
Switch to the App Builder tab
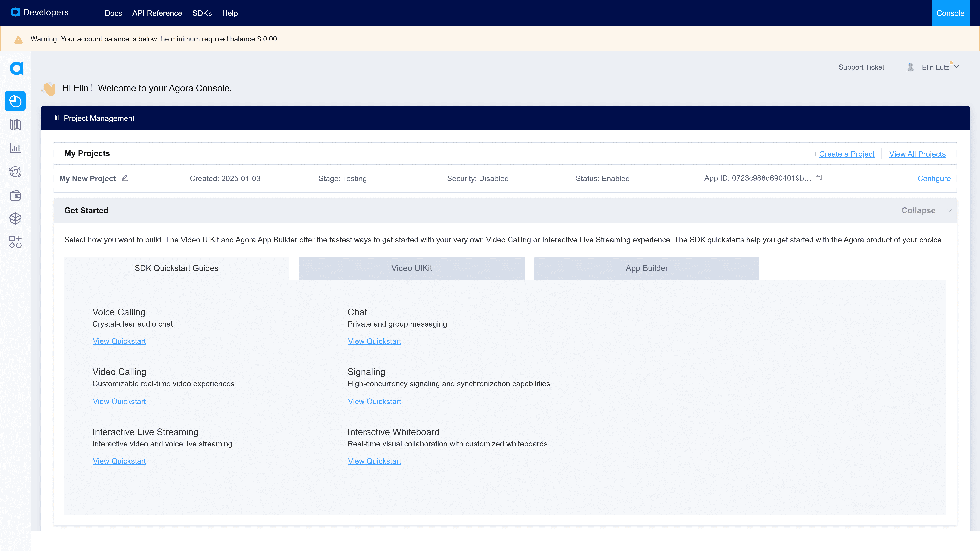tap(647, 268)
